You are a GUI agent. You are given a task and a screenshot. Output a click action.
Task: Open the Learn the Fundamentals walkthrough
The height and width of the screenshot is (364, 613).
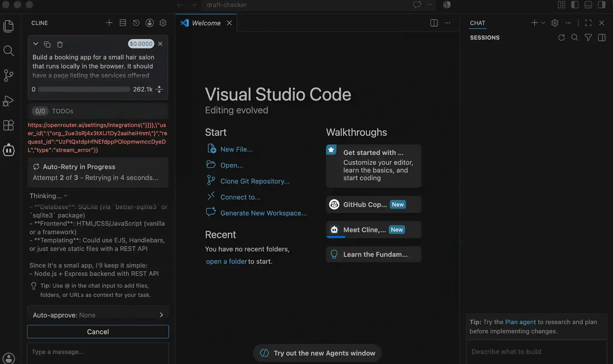pos(374,254)
